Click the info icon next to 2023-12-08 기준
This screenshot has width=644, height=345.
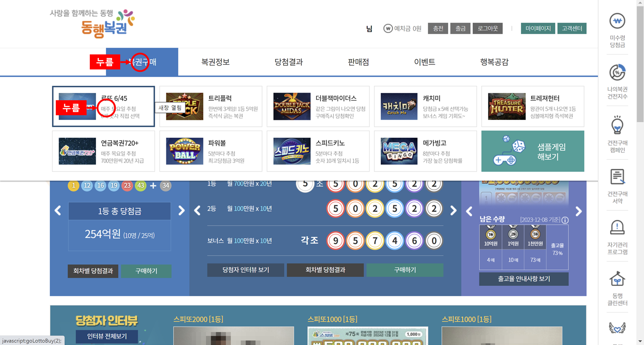click(x=565, y=220)
